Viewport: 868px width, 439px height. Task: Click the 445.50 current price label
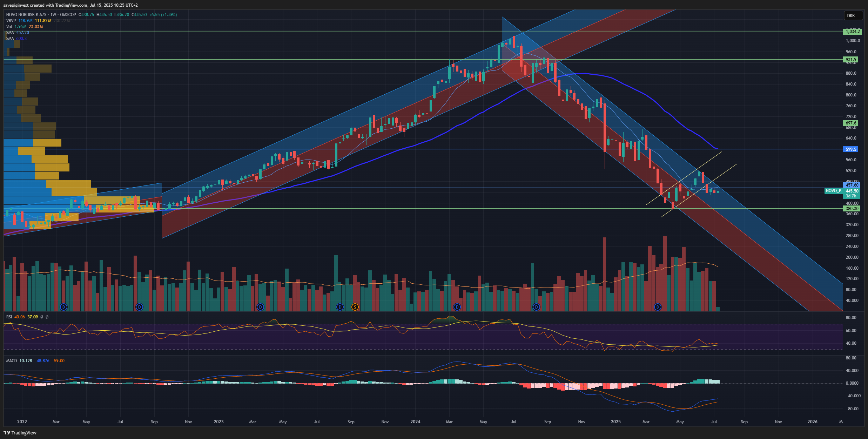[852, 191]
